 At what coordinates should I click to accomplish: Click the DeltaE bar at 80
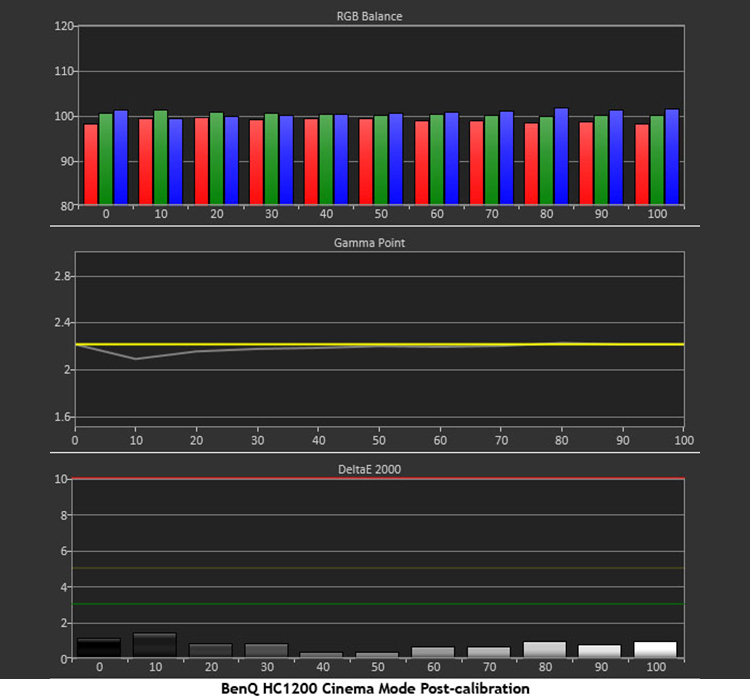coord(544,650)
